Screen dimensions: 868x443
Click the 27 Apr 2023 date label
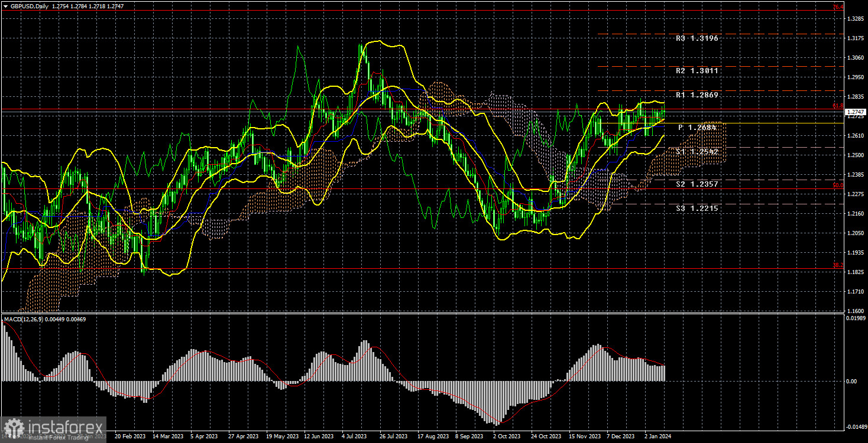(244, 437)
